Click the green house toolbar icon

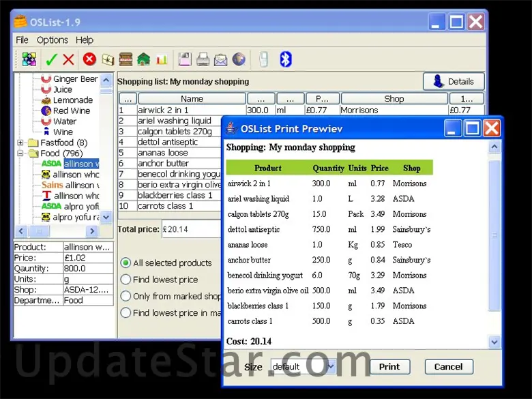click(143, 59)
